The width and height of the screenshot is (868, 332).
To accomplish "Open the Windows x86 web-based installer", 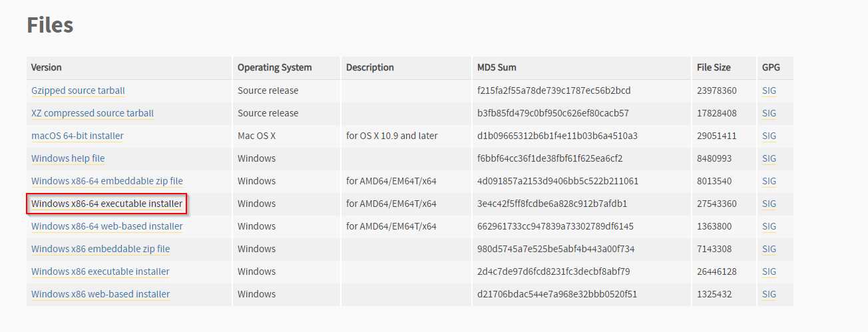I will pyautogui.click(x=101, y=294).
